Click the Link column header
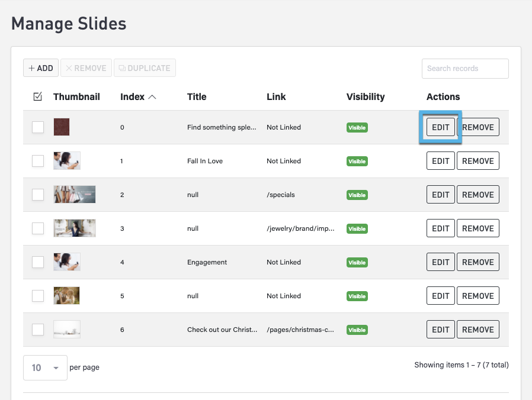Image resolution: width=532 pixels, height=400 pixels. pyautogui.click(x=276, y=96)
